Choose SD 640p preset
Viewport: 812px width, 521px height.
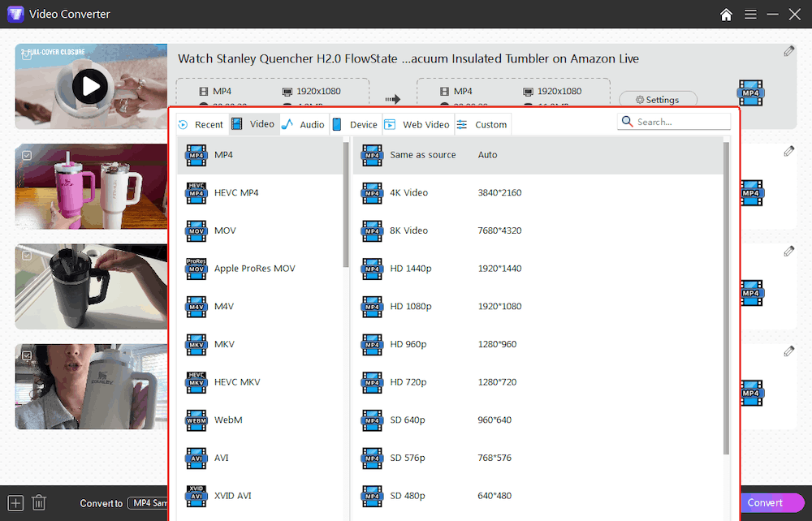(538, 420)
